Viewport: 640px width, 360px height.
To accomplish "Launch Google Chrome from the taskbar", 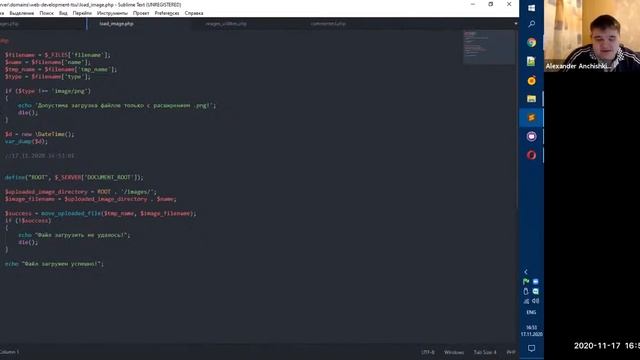I will click(x=531, y=42).
